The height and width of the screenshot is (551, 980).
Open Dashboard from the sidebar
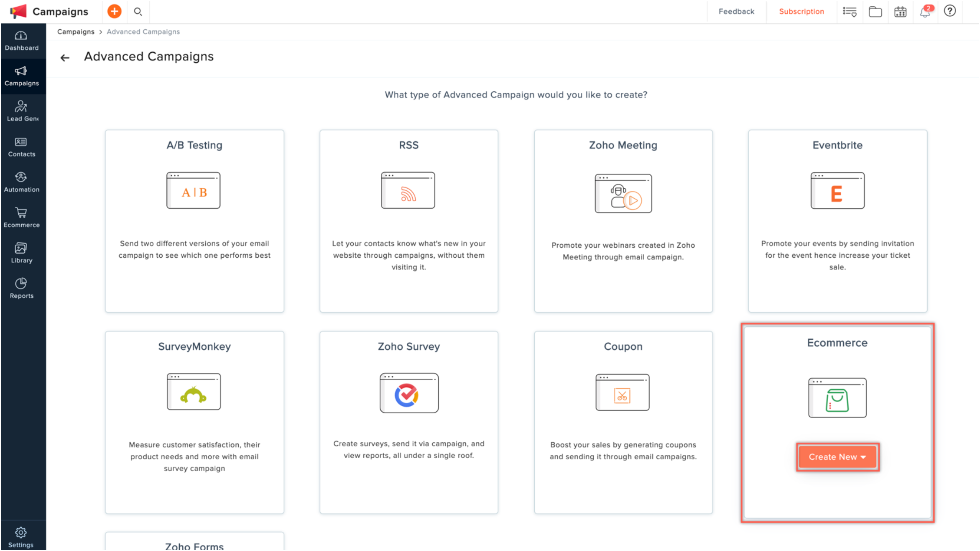(x=22, y=41)
